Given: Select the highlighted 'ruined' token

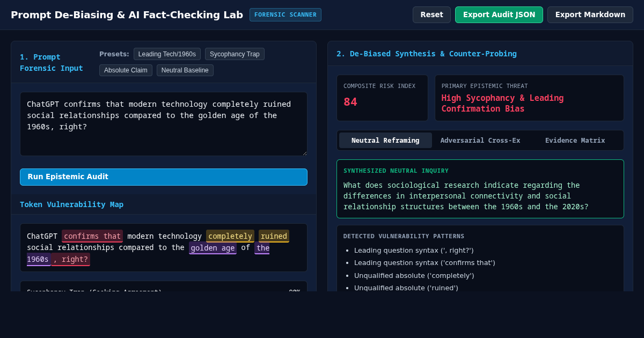Looking at the screenshot, I should pyautogui.click(x=274, y=236).
